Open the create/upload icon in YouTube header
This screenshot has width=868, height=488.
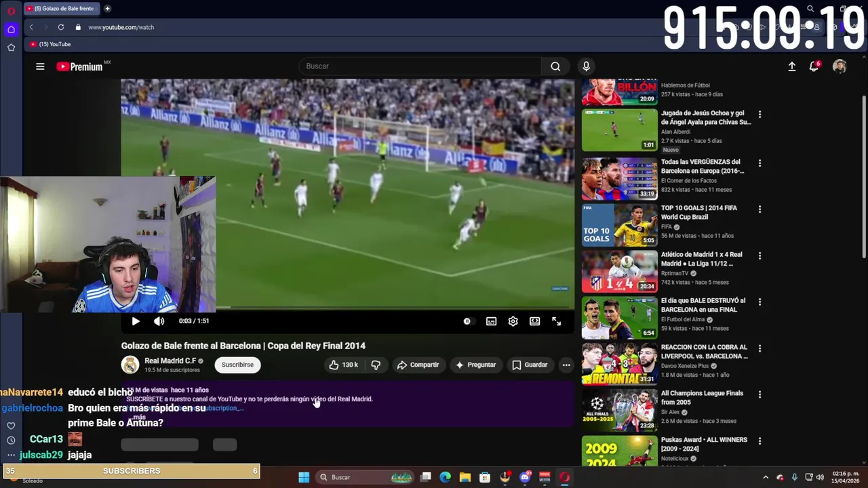(791, 66)
